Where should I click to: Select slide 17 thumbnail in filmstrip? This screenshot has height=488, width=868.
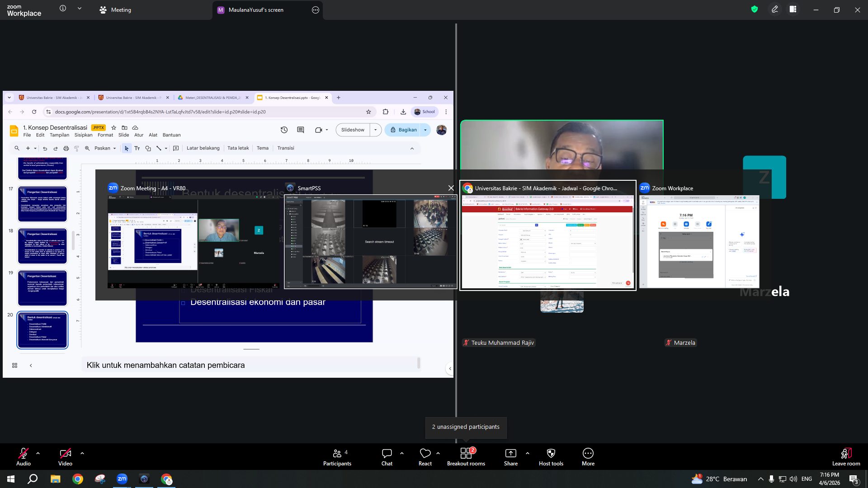42,204
